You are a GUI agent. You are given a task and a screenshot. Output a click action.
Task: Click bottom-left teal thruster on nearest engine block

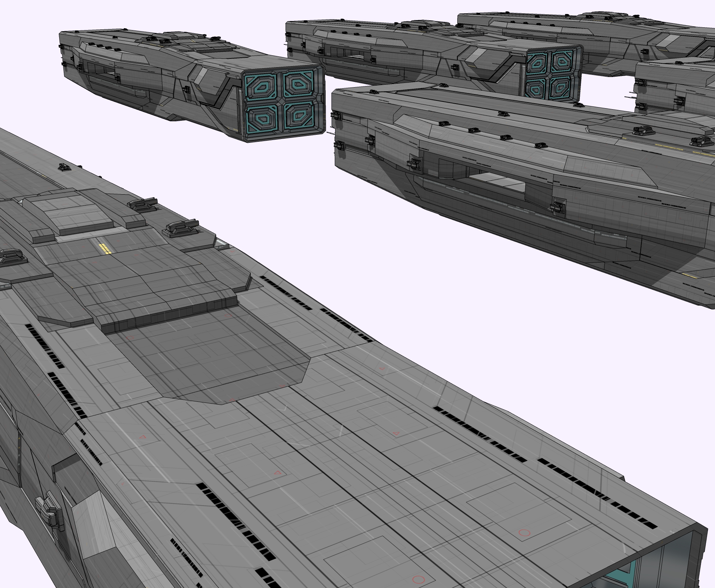pyautogui.click(x=262, y=119)
